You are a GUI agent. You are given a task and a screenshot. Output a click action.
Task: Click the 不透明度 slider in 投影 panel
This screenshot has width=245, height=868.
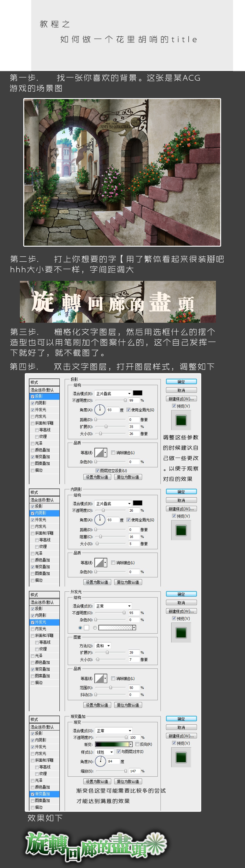tap(111, 400)
